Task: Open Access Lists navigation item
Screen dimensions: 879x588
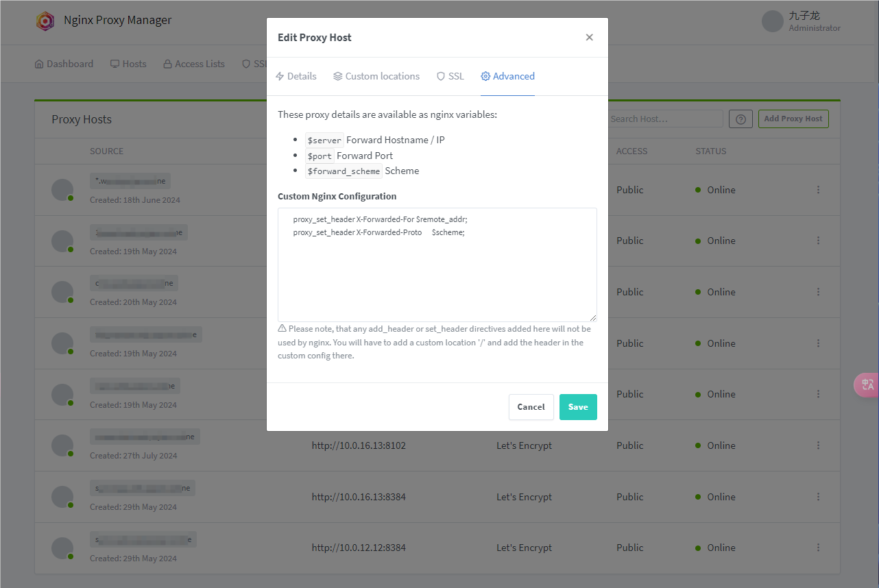Action: [x=194, y=64]
